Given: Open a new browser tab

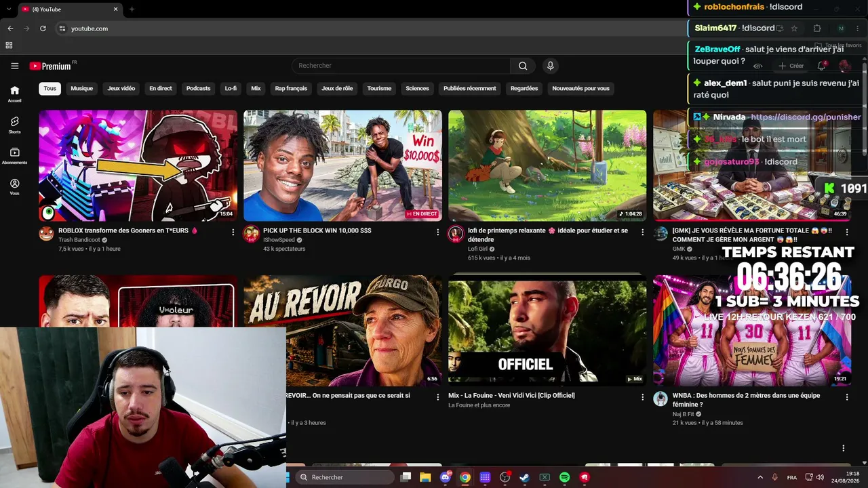Looking at the screenshot, I should 132,9.
